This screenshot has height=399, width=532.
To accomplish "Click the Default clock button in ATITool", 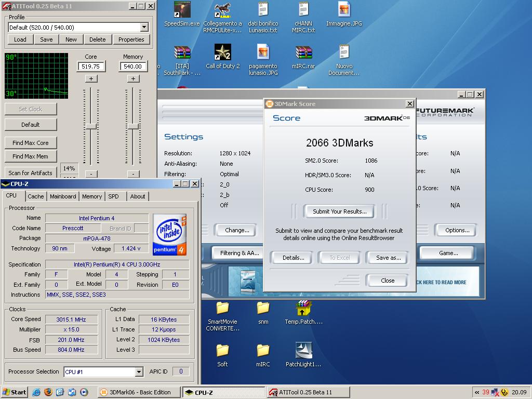I will pyautogui.click(x=31, y=125).
